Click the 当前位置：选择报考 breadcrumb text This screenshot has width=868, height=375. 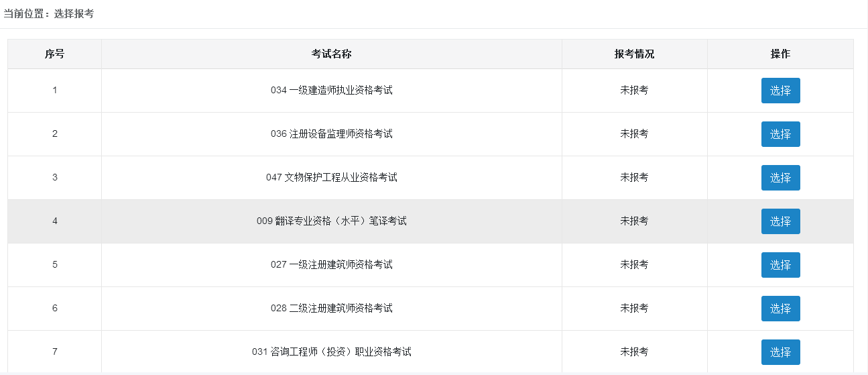(x=49, y=13)
